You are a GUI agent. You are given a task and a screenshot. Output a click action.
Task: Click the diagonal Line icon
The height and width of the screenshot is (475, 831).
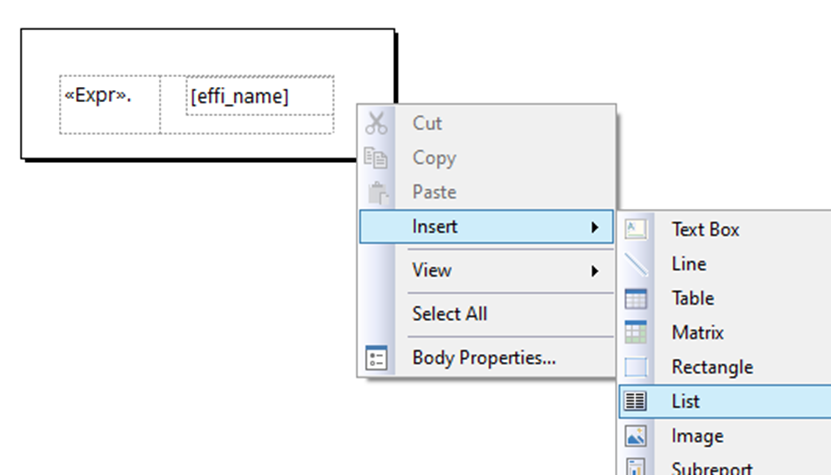click(636, 264)
